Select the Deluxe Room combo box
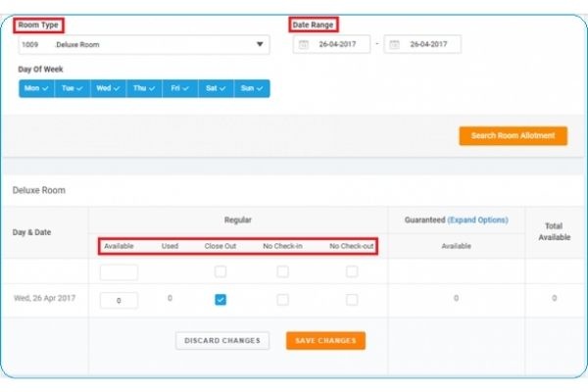The width and height of the screenshot is (588, 392). (137, 45)
